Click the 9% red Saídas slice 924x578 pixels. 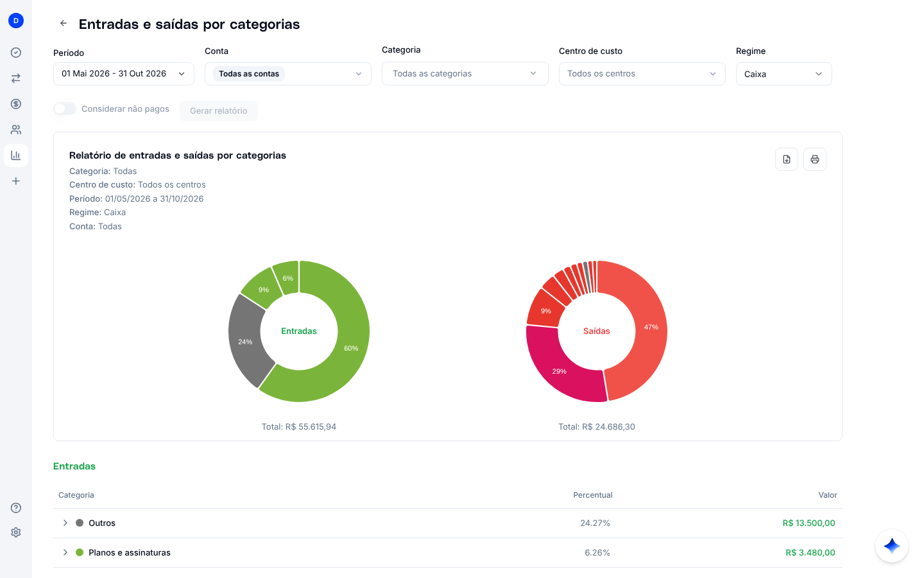(x=545, y=310)
